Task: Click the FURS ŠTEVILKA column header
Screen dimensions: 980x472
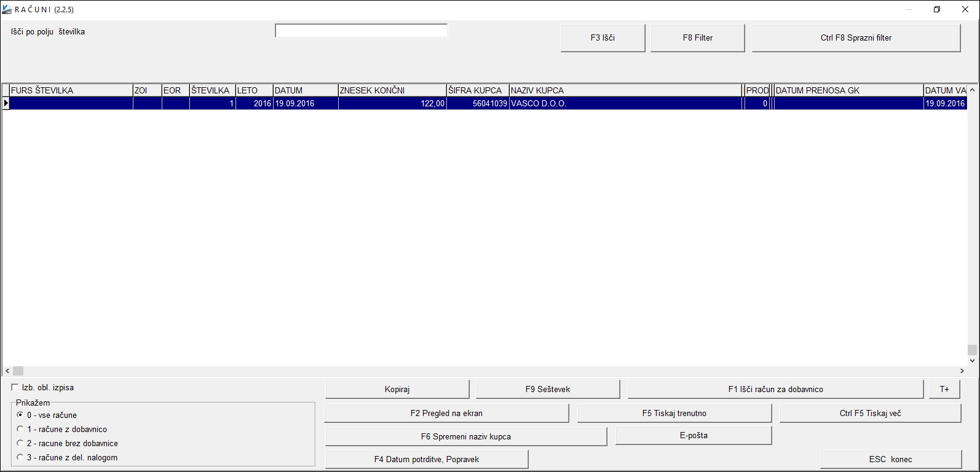Action: pos(71,90)
